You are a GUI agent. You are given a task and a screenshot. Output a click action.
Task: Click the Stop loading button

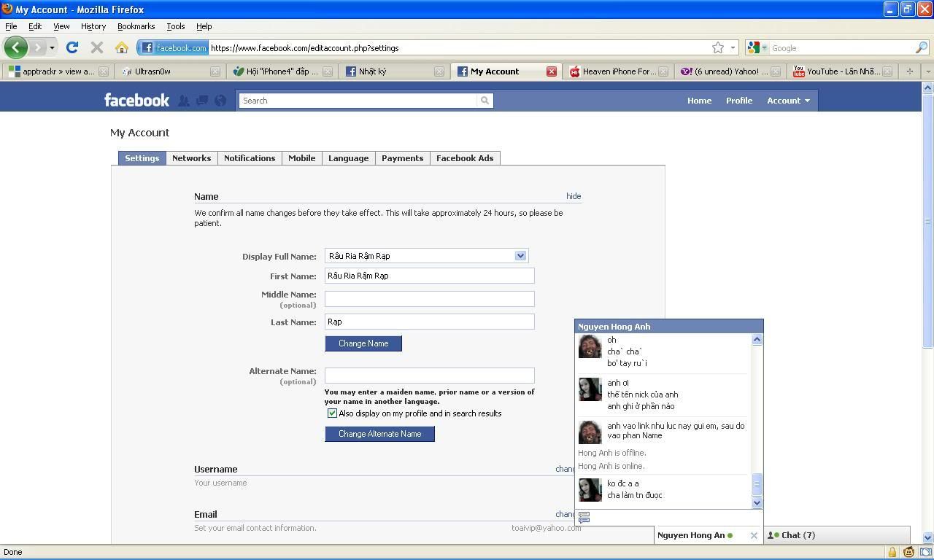click(96, 47)
